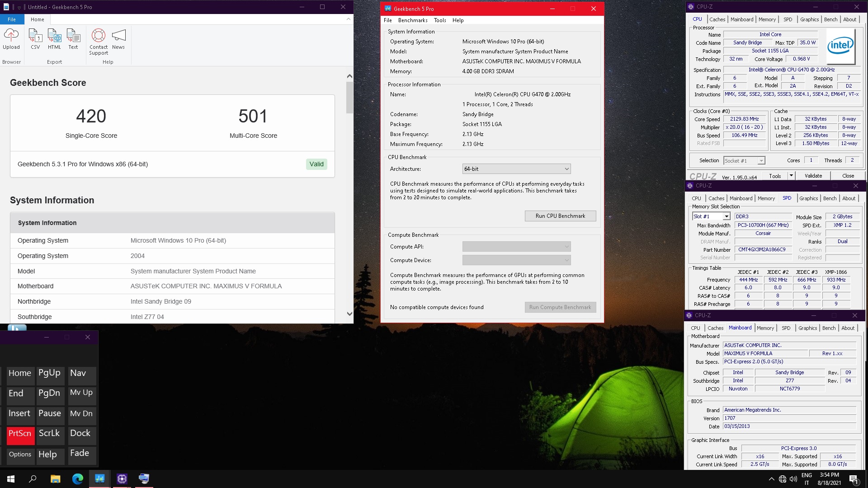Open the Tools menu in Geekbench 5 Pro

pos(440,20)
